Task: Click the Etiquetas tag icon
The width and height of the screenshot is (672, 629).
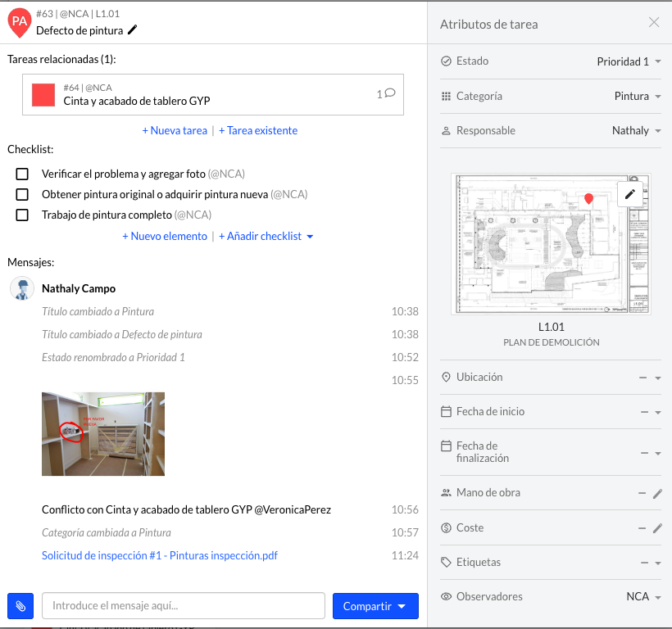Action: coord(446,562)
